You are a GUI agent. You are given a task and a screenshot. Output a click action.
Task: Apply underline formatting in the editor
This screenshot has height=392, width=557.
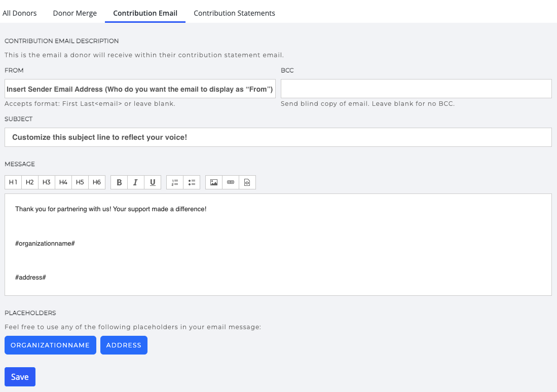click(152, 182)
